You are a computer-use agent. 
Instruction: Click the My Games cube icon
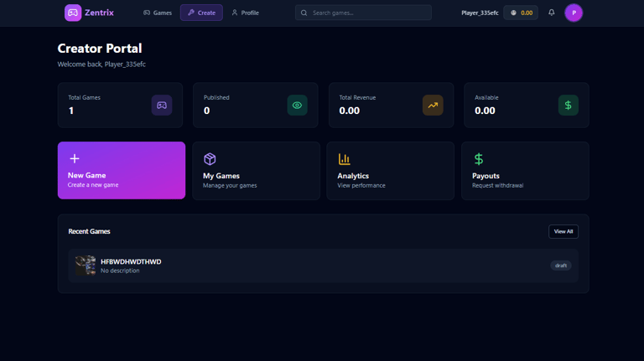pos(210,159)
